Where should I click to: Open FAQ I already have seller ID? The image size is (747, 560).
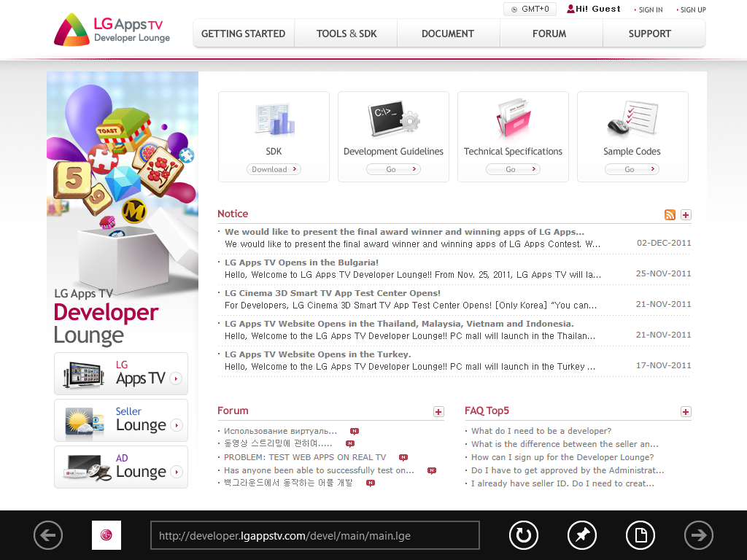point(562,483)
